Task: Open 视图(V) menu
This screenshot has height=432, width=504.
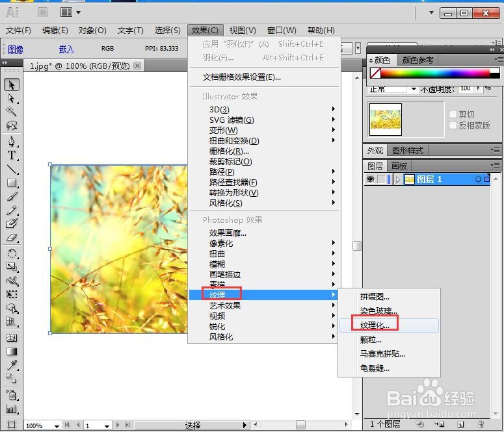Action: click(x=243, y=30)
